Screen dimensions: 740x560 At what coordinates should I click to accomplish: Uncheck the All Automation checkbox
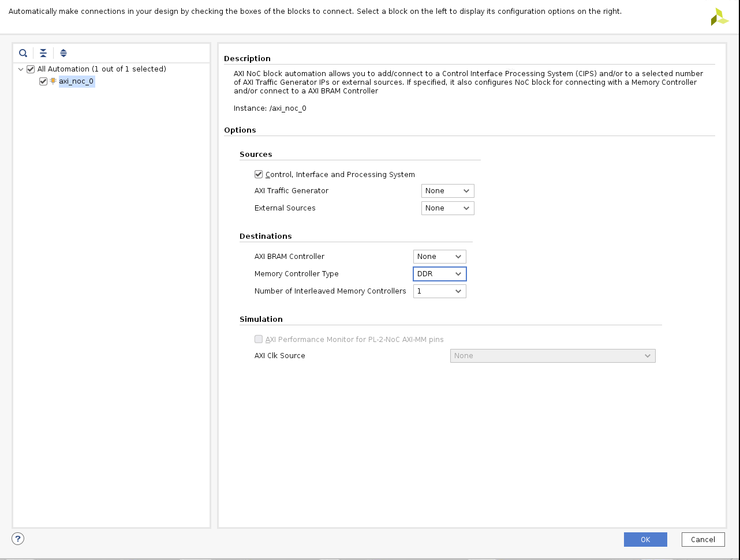(x=31, y=69)
